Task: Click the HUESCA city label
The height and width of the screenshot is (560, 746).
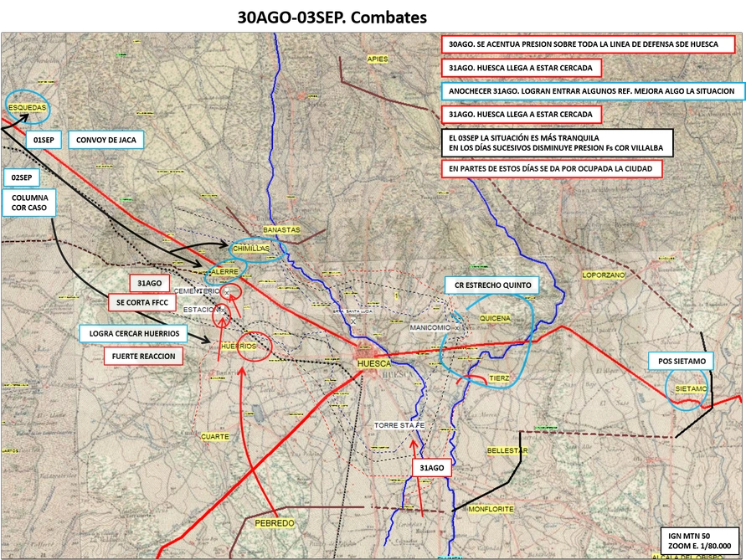Action: click(374, 363)
